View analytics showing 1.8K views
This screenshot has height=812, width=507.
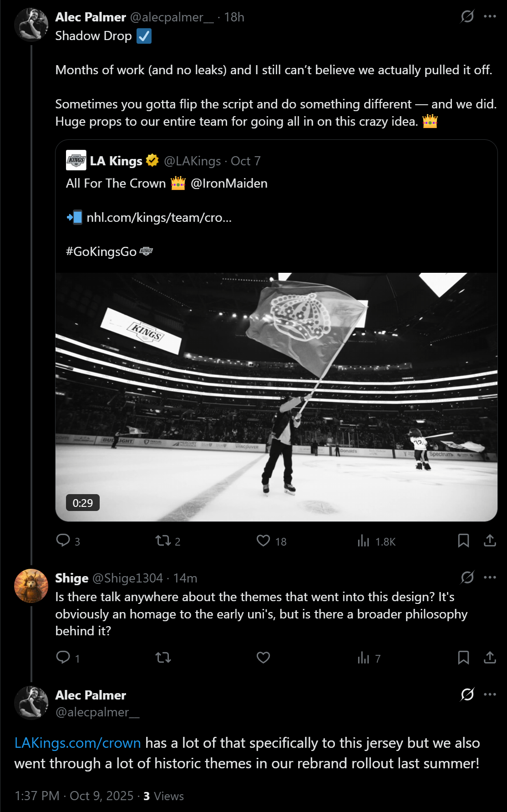[x=364, y=541]
